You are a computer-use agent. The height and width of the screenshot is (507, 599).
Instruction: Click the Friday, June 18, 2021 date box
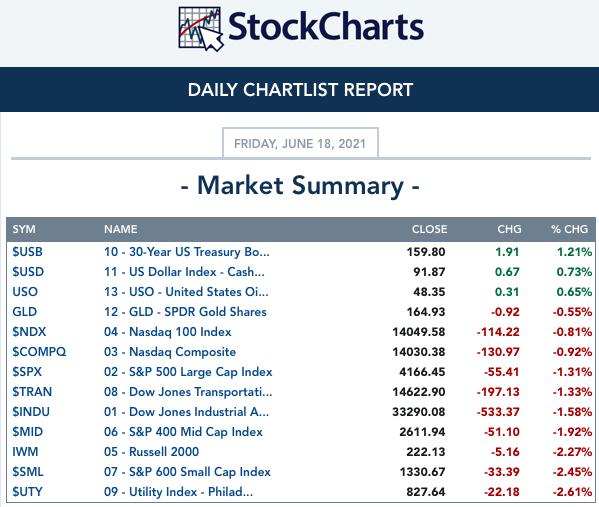[300, 143]
